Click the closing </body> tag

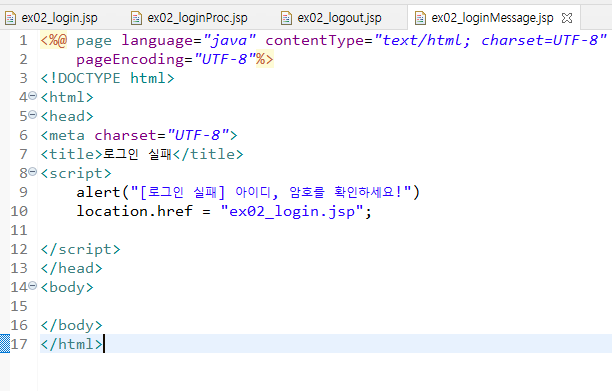(x=71, y=325)
